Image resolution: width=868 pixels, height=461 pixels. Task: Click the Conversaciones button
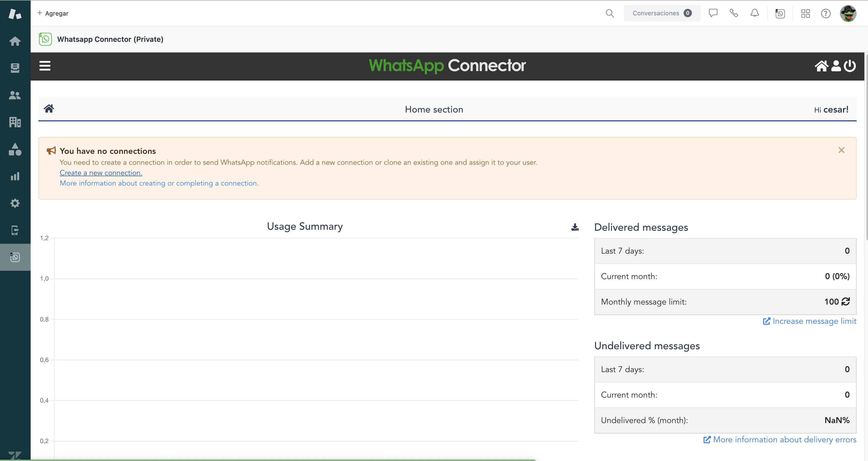(x=662, y=14)
